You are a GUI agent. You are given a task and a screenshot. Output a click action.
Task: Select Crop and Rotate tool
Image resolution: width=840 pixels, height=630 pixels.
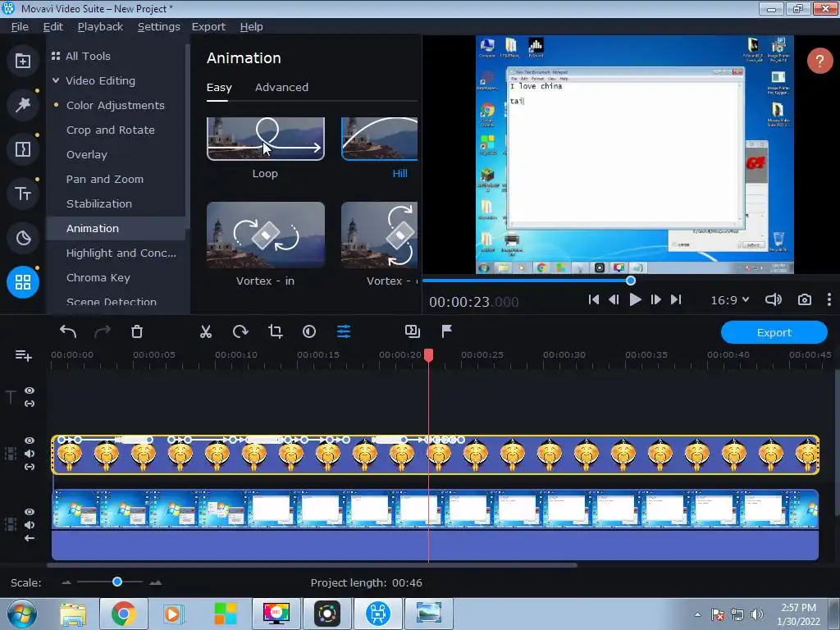[111, 130]
